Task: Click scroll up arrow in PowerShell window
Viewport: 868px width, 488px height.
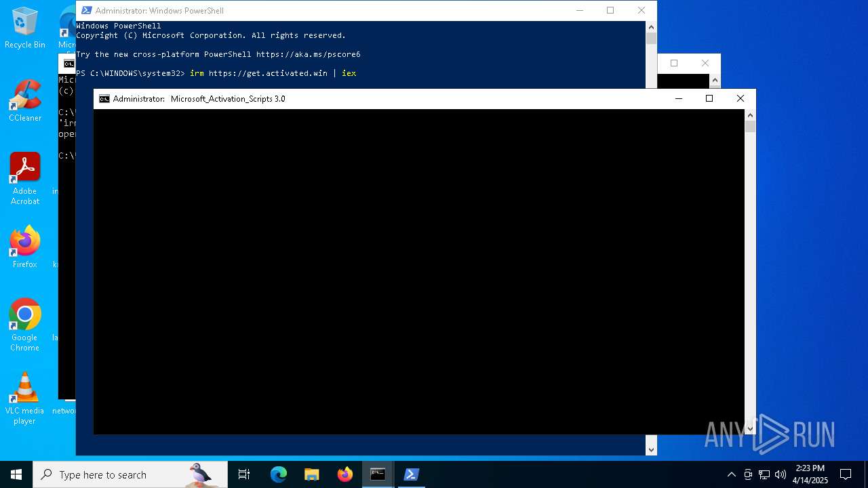Action: tap(651, 27)
